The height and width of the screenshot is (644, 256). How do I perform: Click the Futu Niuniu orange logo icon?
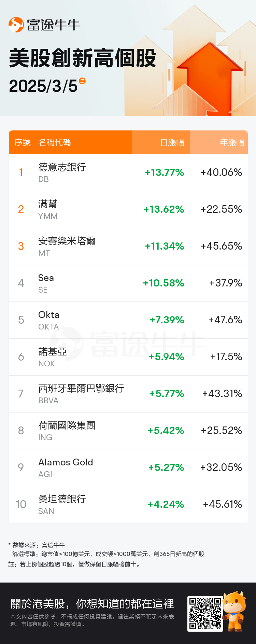[x=16, y=25]
